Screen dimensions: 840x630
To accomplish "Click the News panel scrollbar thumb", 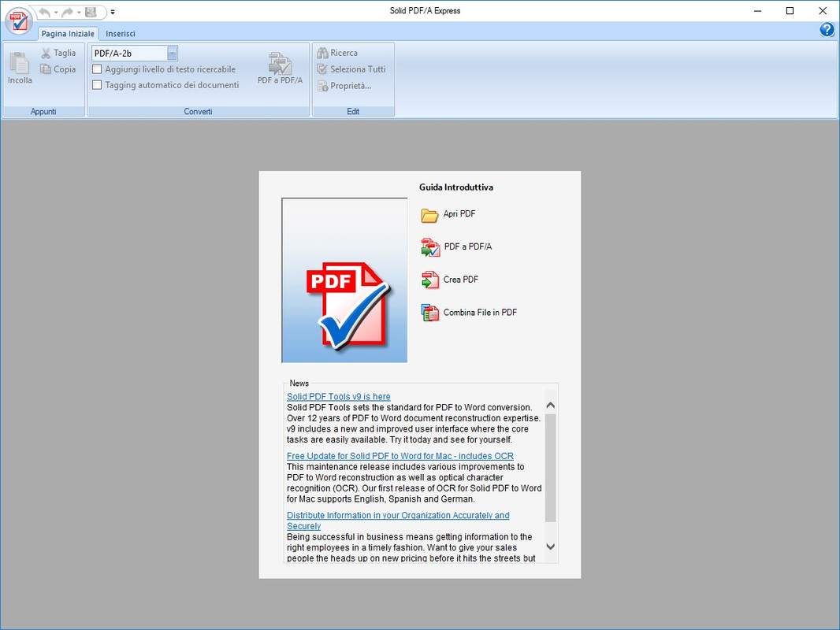I will tap(550, 467).
